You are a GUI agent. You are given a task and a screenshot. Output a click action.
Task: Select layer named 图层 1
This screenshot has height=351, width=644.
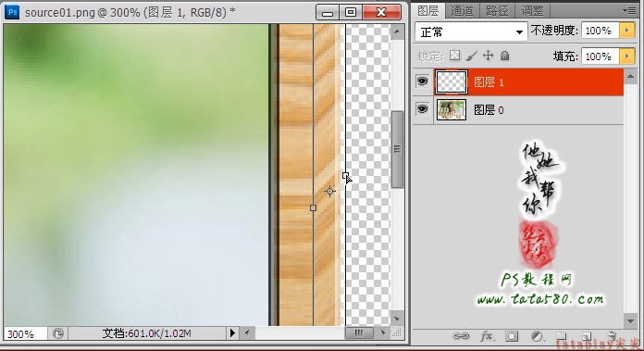tap(489, 82)
